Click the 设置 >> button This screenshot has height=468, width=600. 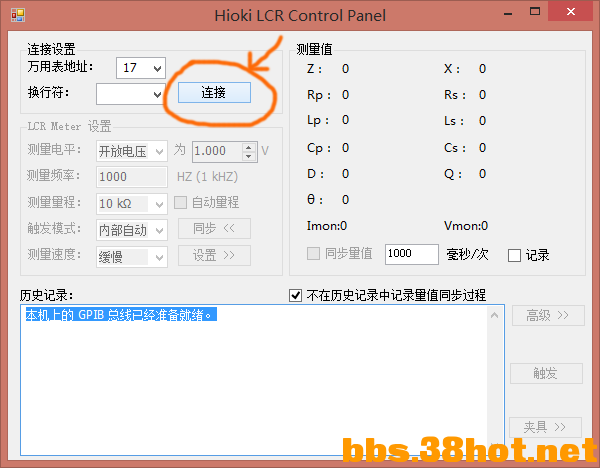[214, 255]
